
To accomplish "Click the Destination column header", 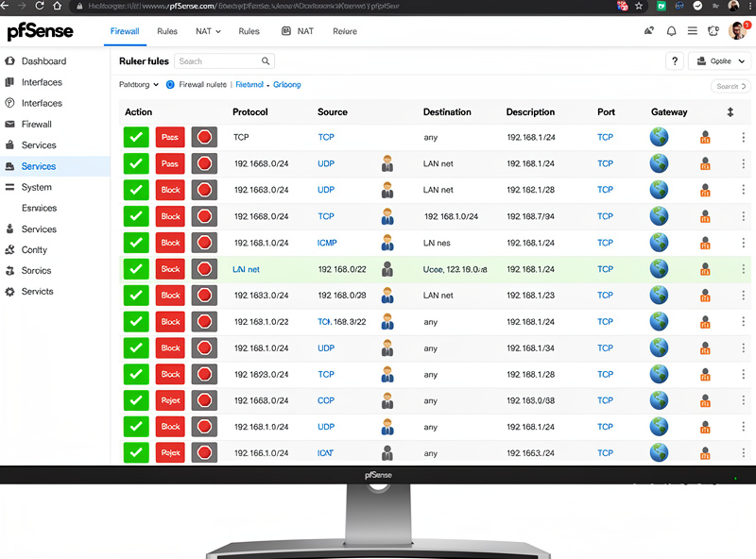I will 447,112.
